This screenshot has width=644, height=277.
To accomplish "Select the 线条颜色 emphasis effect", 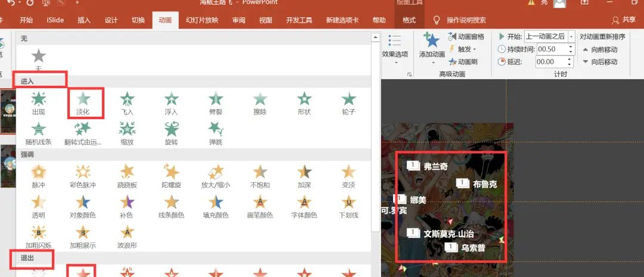I will (171, 207).
